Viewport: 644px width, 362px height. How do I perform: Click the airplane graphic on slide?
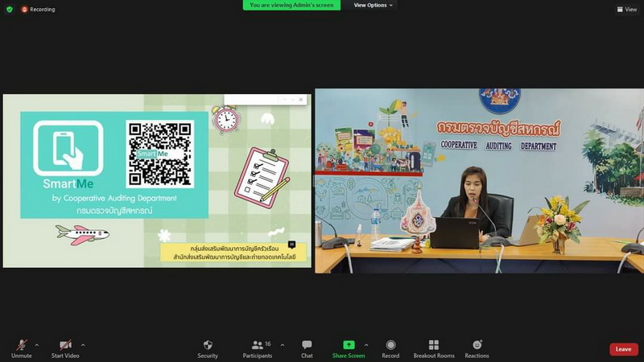point(83,235)
